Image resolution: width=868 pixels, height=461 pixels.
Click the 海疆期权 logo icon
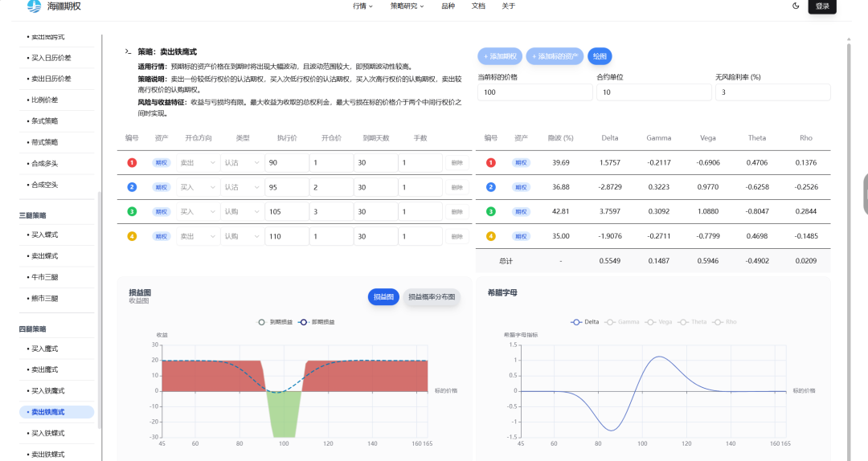[x=34, y=6]
